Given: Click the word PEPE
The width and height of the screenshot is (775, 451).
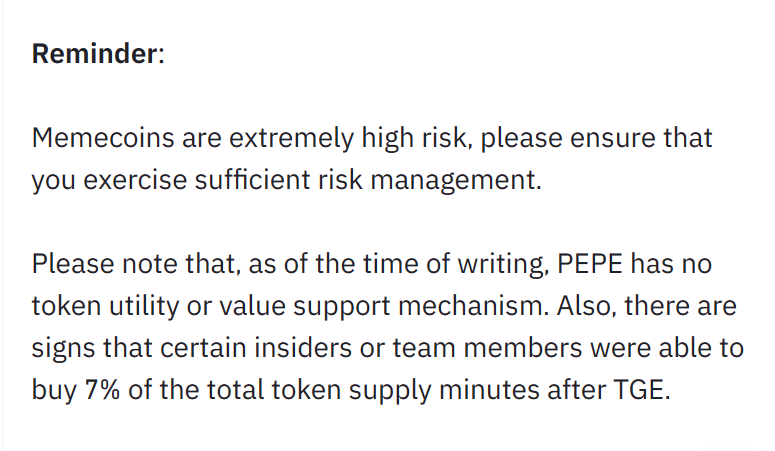Looking at the screenshot, I should (x=590, y=264).
